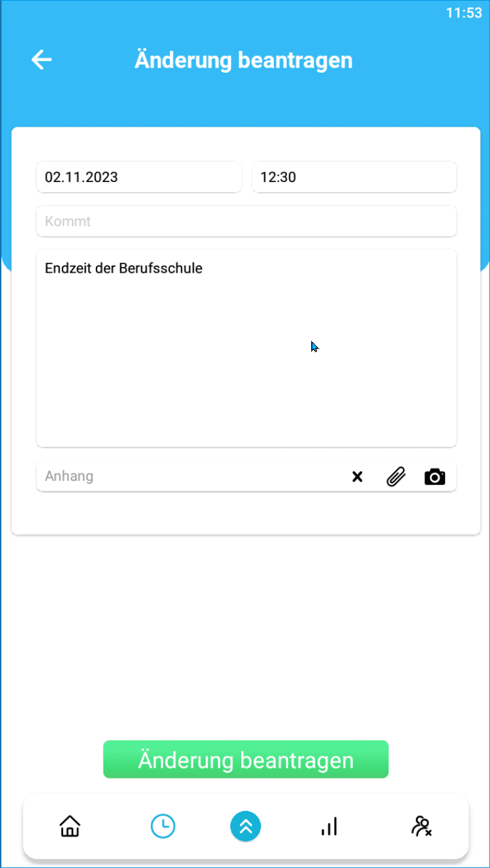Open the date picker showing 02.11.2023
The image size is (490, 868).
pos(139,177)
